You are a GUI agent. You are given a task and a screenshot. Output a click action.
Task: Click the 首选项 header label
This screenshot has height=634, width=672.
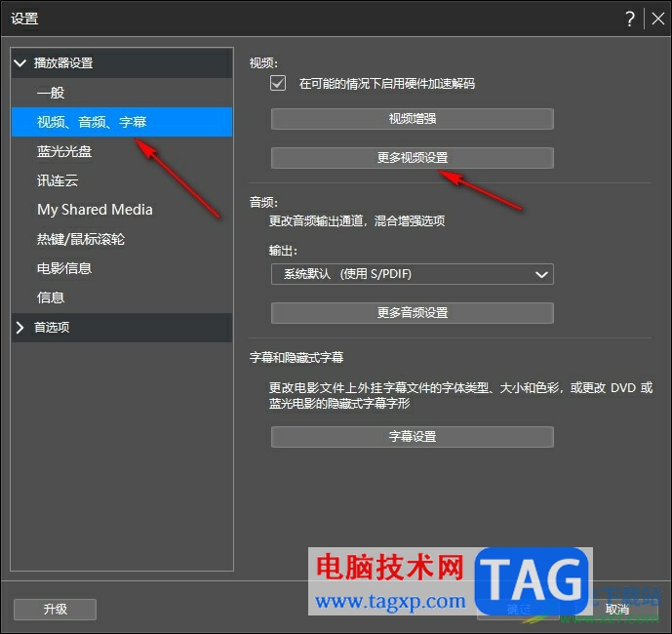point(52,328)
